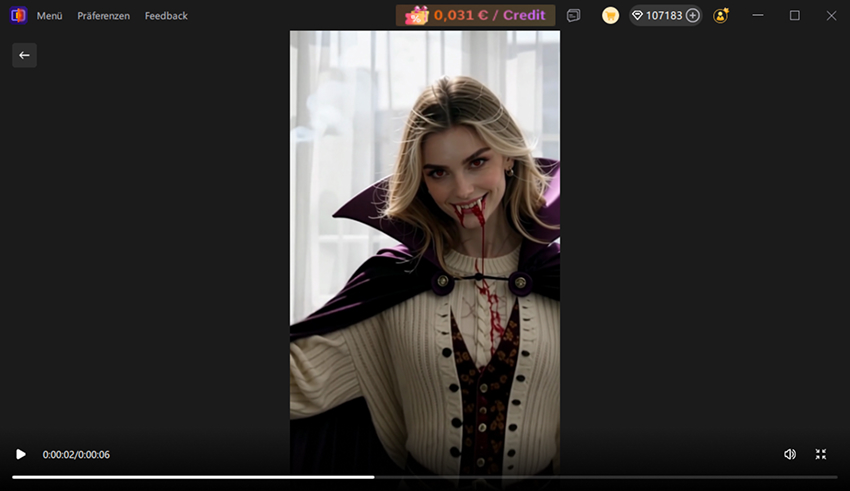Exit fullscreen with collapse icon
850x491 pixels.
click(821, 454)
